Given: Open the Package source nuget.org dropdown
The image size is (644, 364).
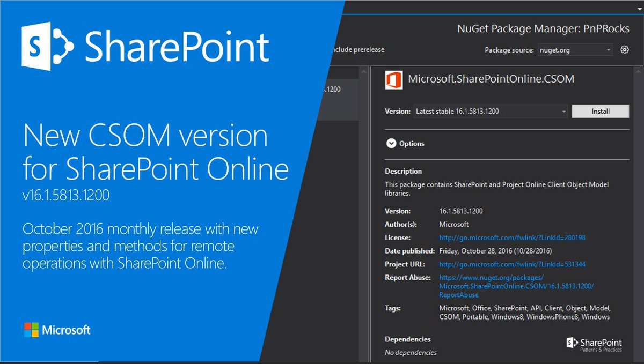Looking at the screenshot, I should [575, 49].
